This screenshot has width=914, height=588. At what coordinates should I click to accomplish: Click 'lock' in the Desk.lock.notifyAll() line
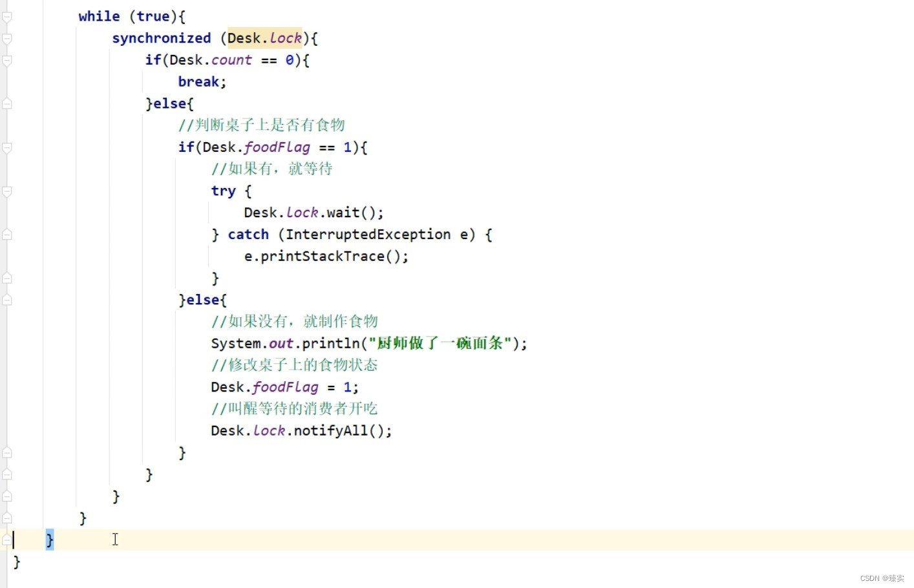[x=269, y=431]
